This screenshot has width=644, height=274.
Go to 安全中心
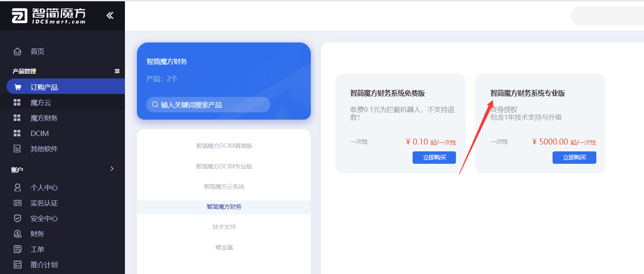[x=44, y=218]
